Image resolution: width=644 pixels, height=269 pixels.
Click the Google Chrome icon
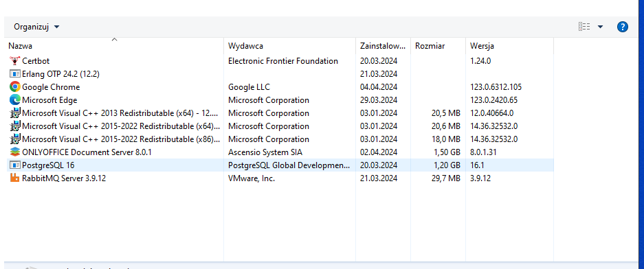(x=15, y=87)
